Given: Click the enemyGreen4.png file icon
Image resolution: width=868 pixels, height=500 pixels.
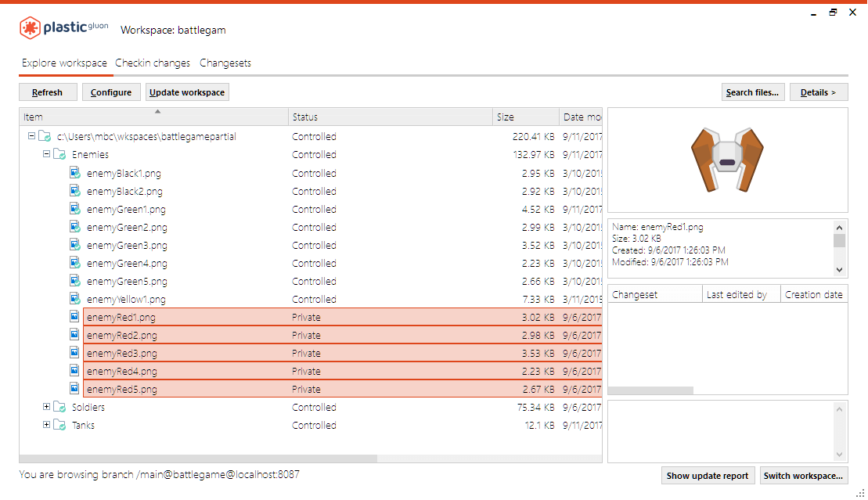Looking at the screenshot, I should 74,263.
